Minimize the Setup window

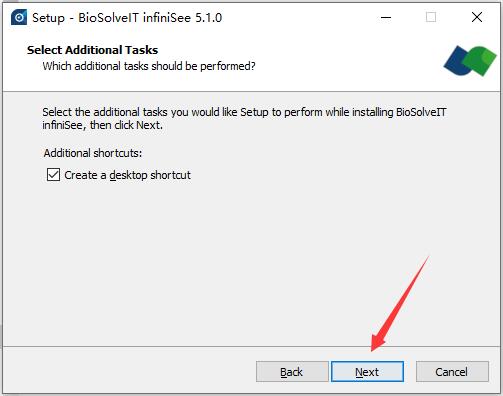pyautogui.click(x=386, y=17)
